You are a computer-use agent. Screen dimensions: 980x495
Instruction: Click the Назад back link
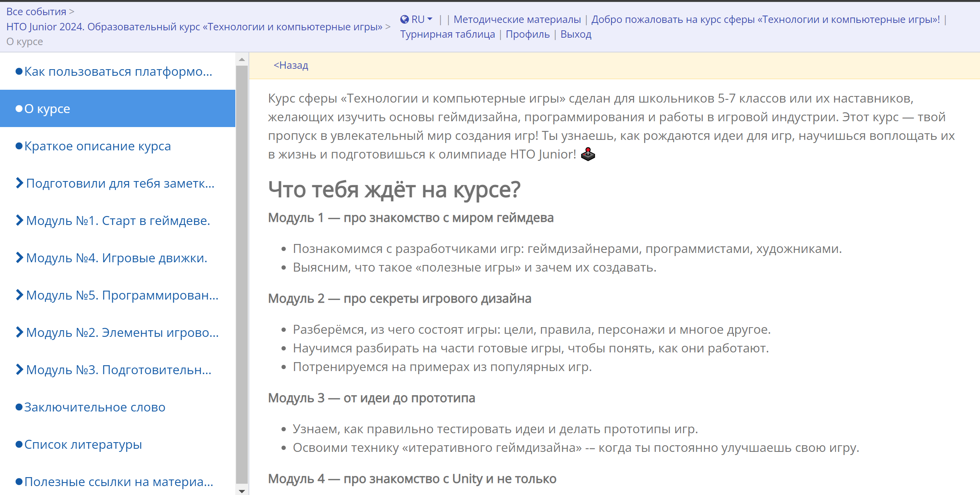[x=291, y=65]
